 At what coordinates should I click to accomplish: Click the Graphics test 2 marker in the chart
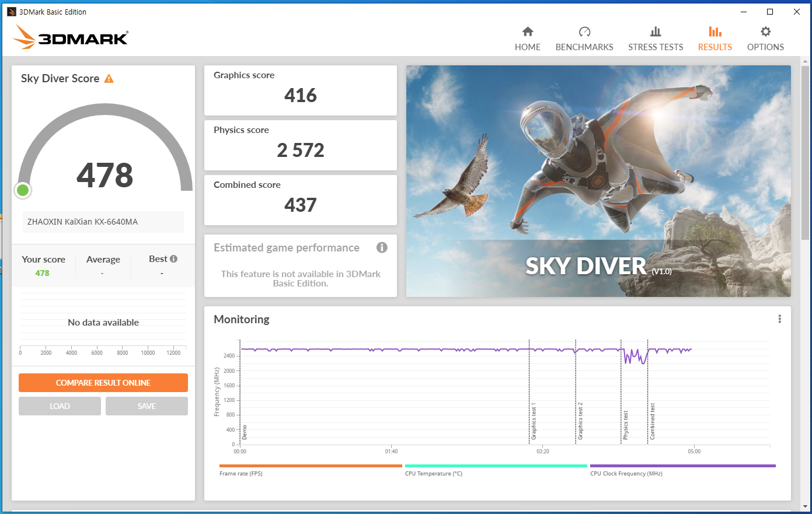(x=580, y=421)
